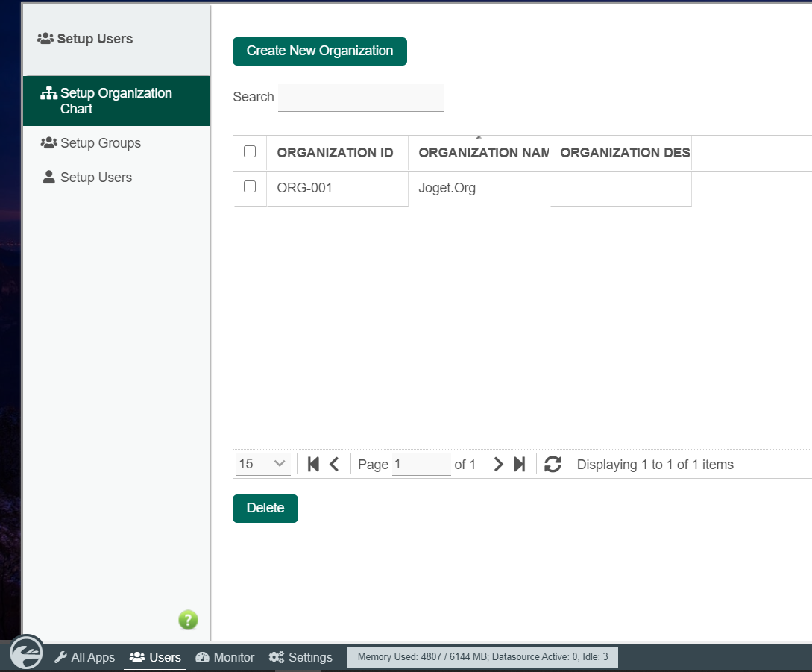Click the page number input box
The image size is (812, 672).
[421, 464]
